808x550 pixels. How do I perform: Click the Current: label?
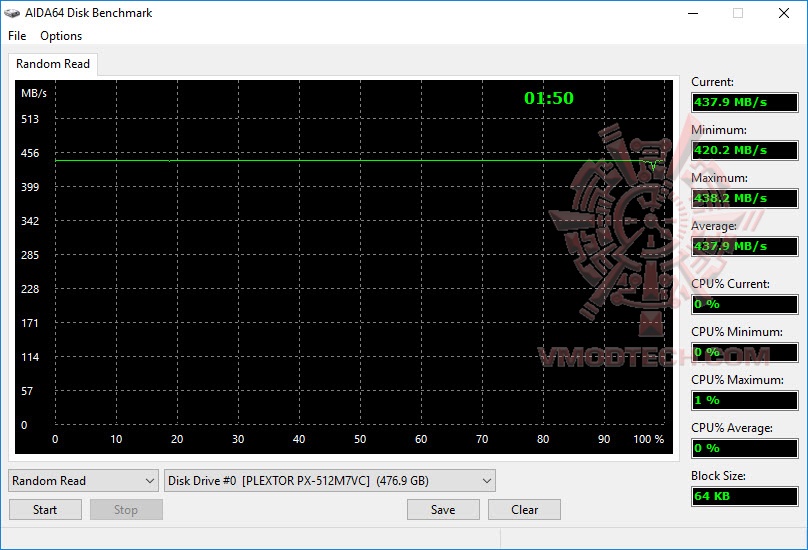(712, 82)
